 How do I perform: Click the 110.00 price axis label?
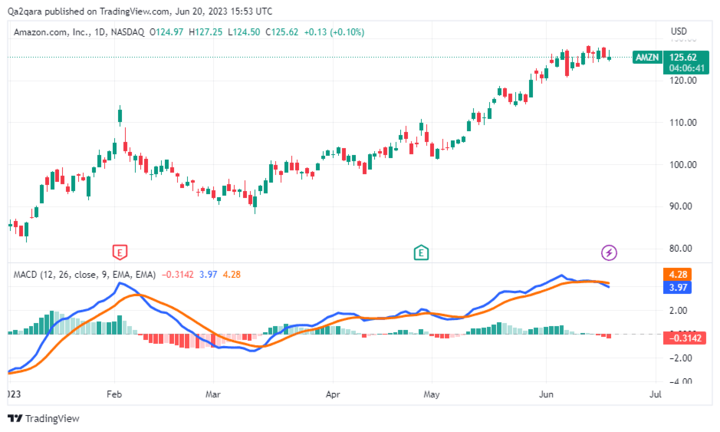[683, 123]
